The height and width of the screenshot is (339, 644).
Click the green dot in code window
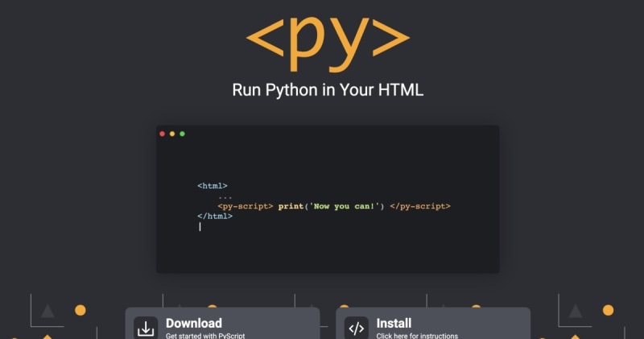[x=183, y=134]
